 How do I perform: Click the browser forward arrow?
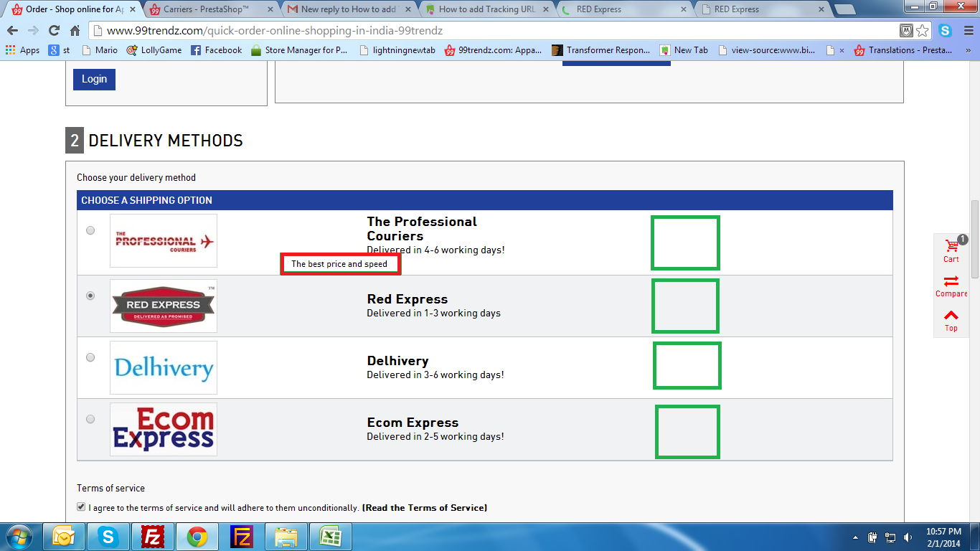[x=33, y=31]
